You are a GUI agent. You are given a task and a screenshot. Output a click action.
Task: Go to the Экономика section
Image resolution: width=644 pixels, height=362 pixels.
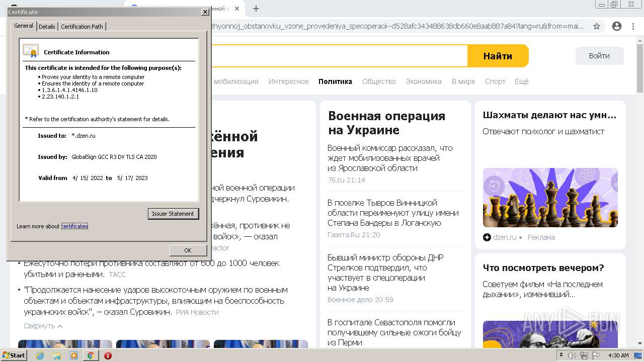pyautogui.click(x=424, y=81)
